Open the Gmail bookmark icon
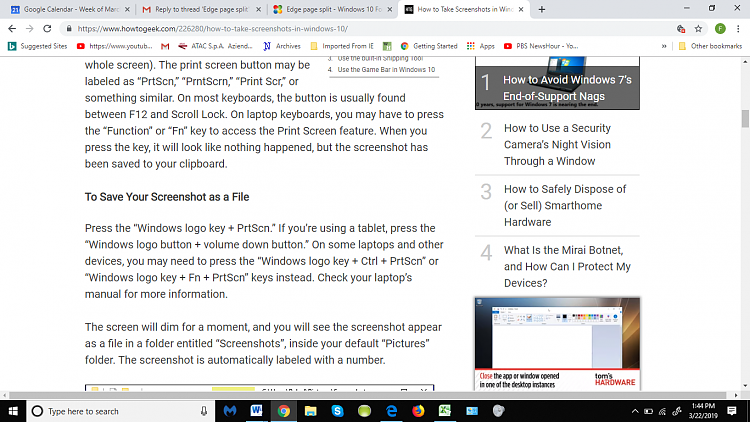750x422 pixels. pyautogui.click(x=165, y=46)
